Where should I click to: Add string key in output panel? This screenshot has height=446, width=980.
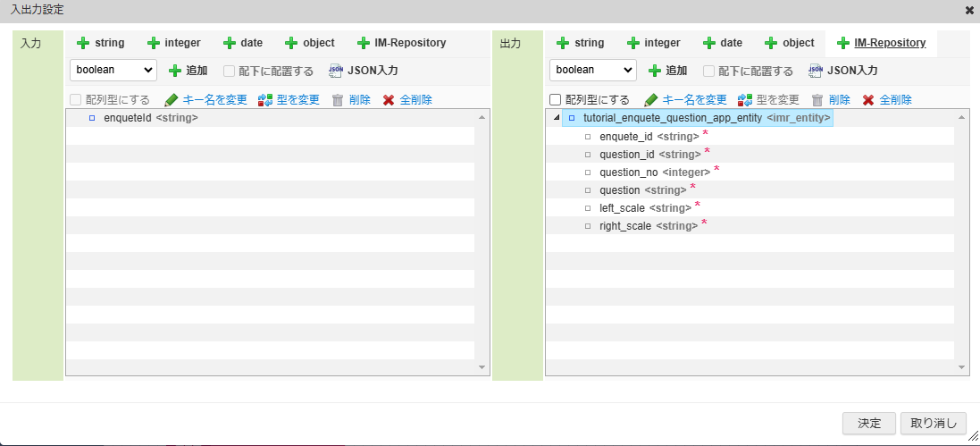pyautogui.click(x=580, y=43)
